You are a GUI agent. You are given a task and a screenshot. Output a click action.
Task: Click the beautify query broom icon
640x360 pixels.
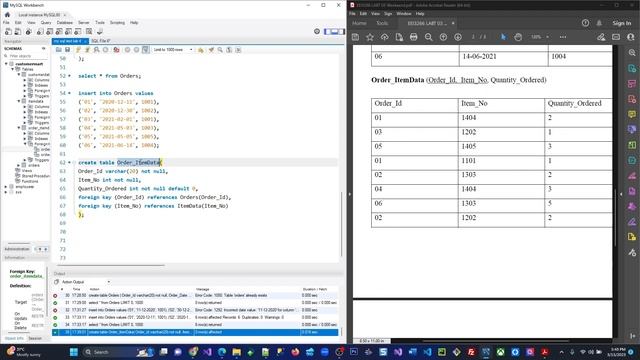[211, 50]
